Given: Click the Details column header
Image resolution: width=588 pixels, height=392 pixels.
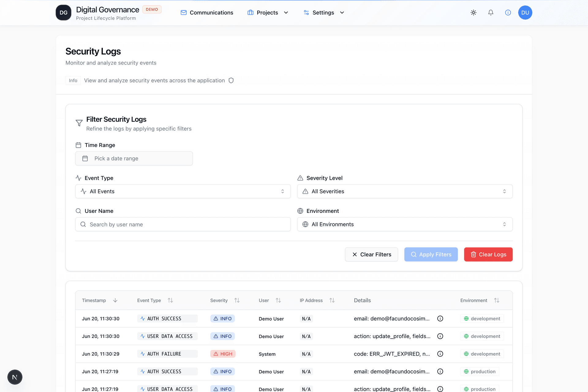Looking at the screenshot, I should (x=362, y=300).
